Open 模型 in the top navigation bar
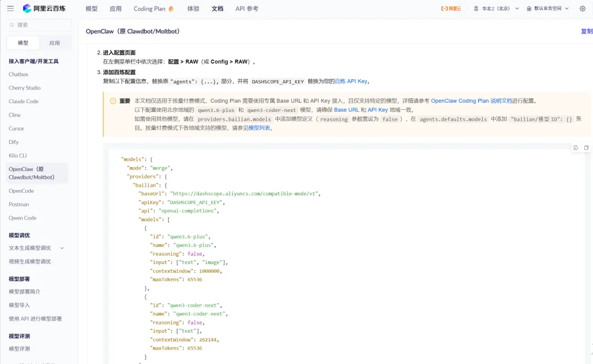This screenshot has width=593, height=364. [92, 8]
